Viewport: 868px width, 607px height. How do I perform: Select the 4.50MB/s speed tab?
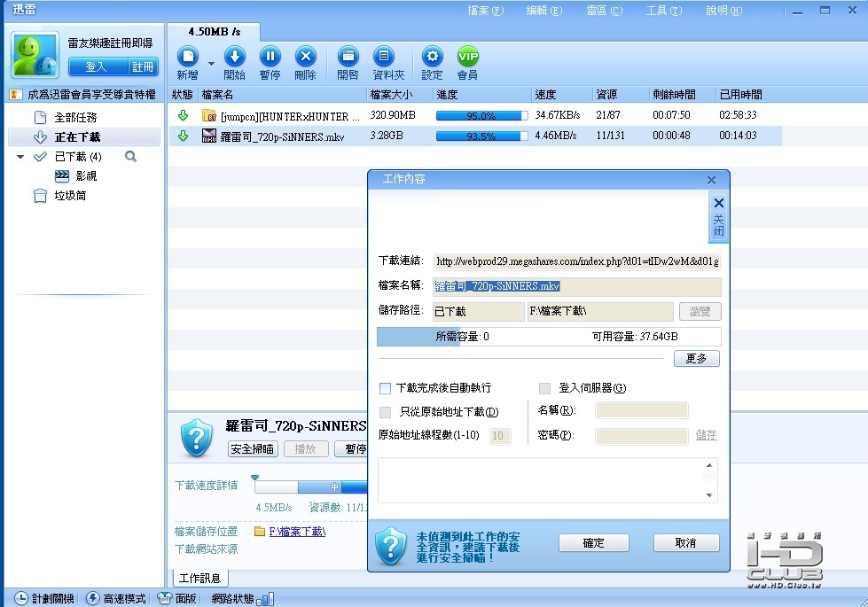[x=214, y=32]
